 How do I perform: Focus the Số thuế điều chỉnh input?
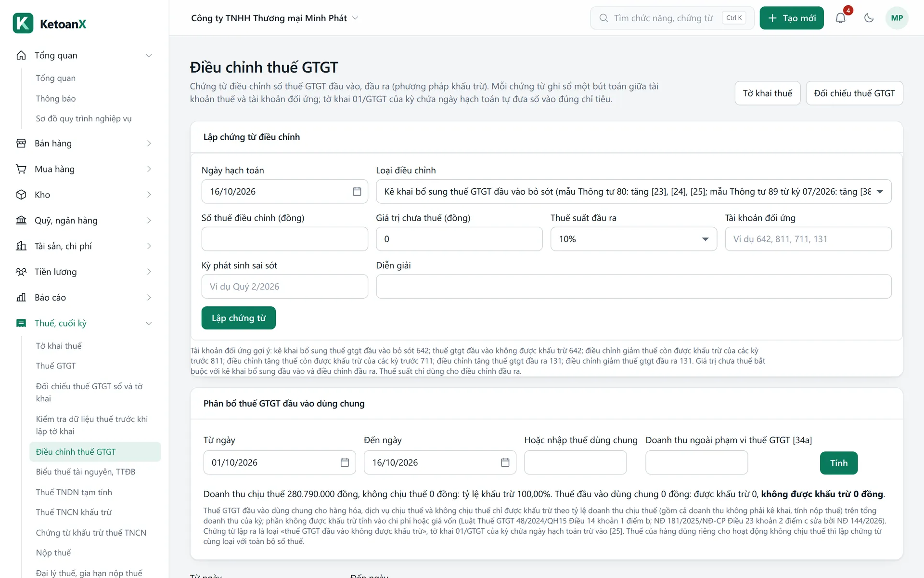(285, 239)
